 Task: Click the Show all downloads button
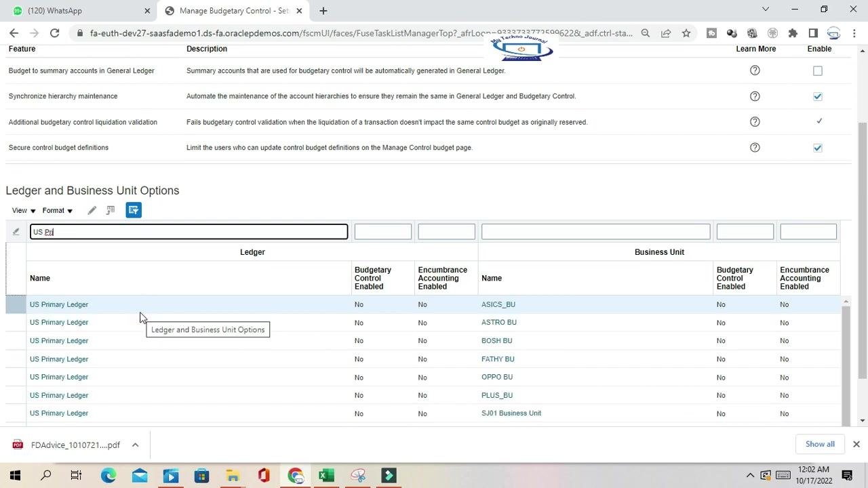tap(820, 444)
